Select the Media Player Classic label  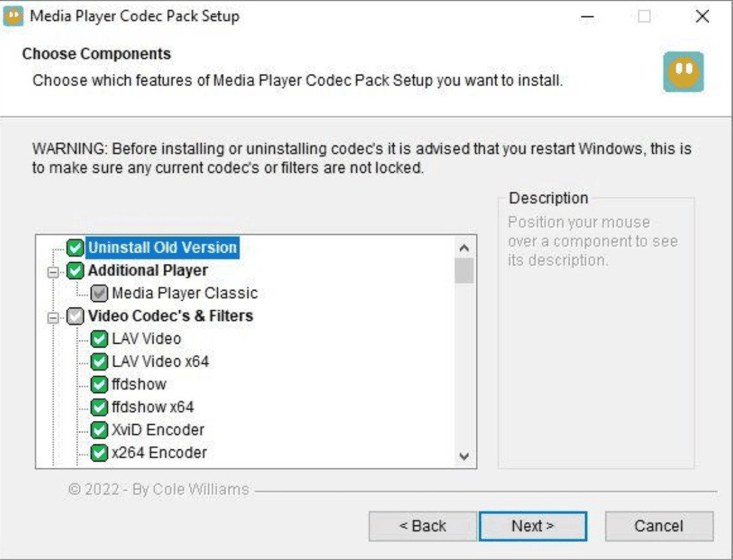[x=185, y=294]
